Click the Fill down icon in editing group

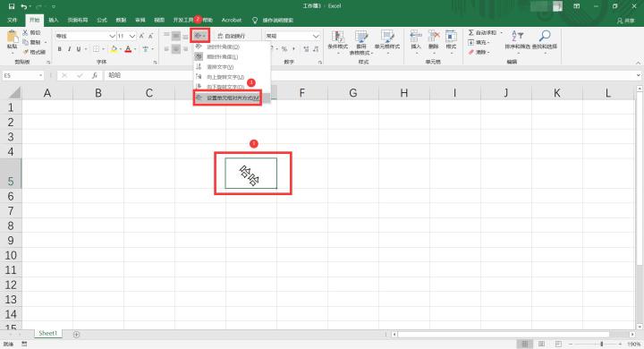471,42
